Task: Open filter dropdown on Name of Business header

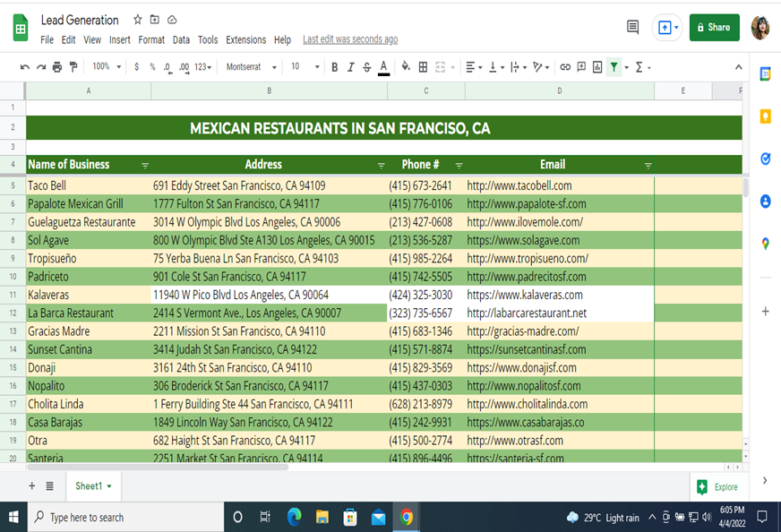Action: point(145,165)
